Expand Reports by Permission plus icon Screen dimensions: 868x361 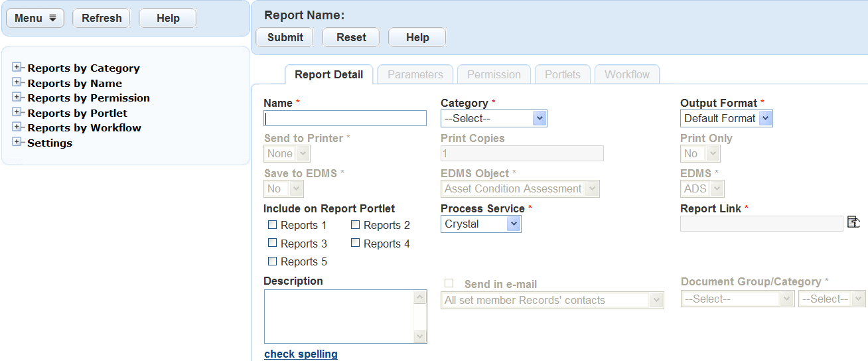pos(17,98)
